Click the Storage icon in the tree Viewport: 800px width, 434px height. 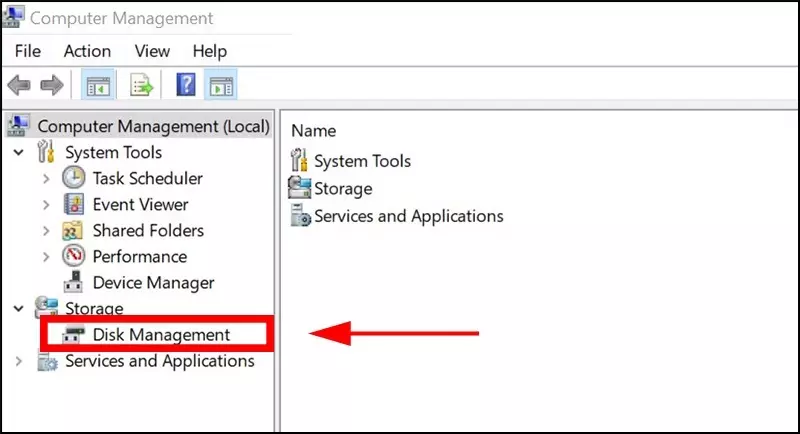pyautogui.click(x=46, y=307)
